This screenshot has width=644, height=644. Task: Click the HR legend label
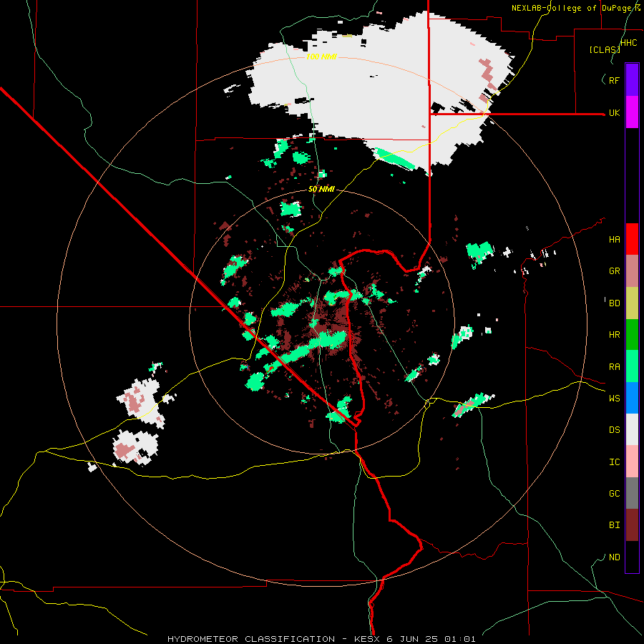(614, 335)
